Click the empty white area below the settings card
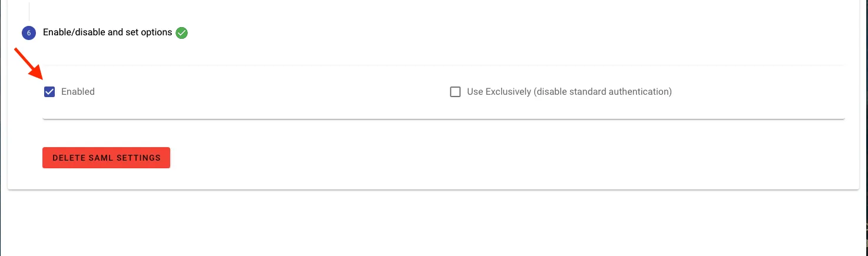 (412, 224)
